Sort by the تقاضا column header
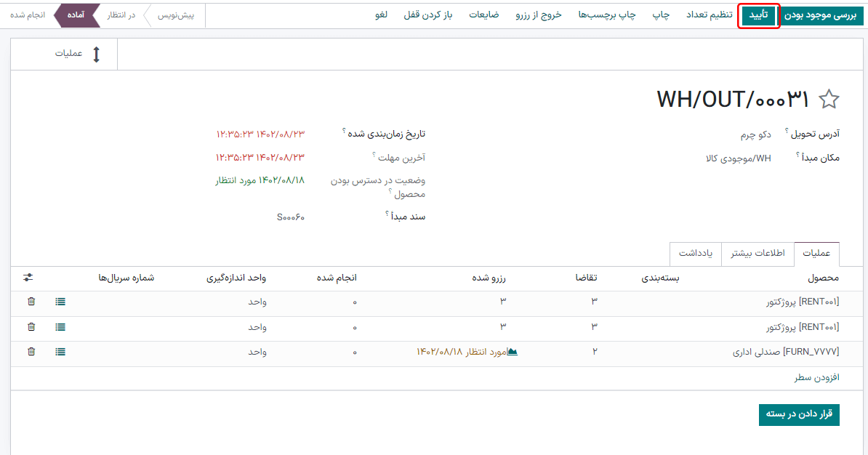 [586, 278]
